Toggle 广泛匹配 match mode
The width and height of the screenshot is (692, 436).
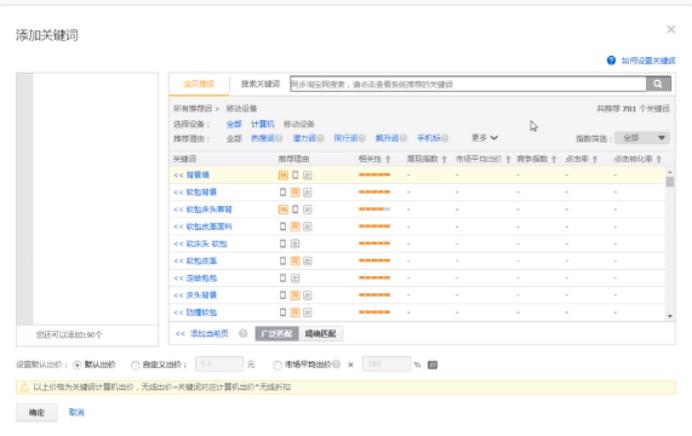coord(277,334)
